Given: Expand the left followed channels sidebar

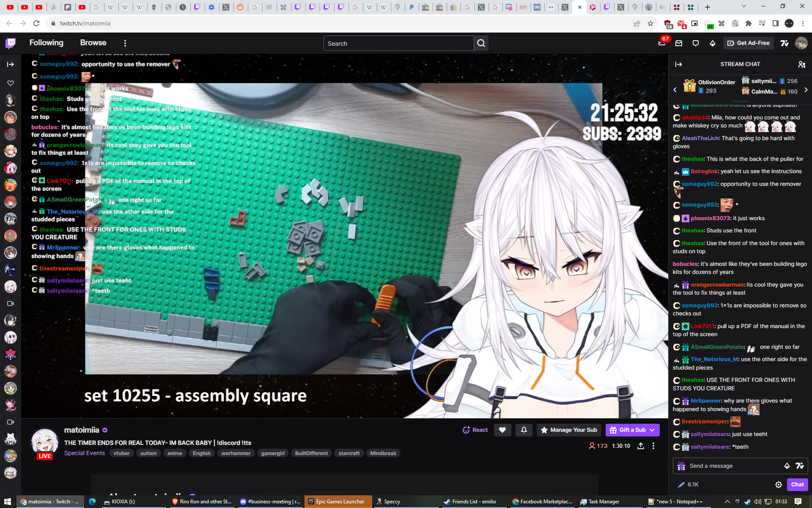Looking at the screenshot, I should [11, 64].
